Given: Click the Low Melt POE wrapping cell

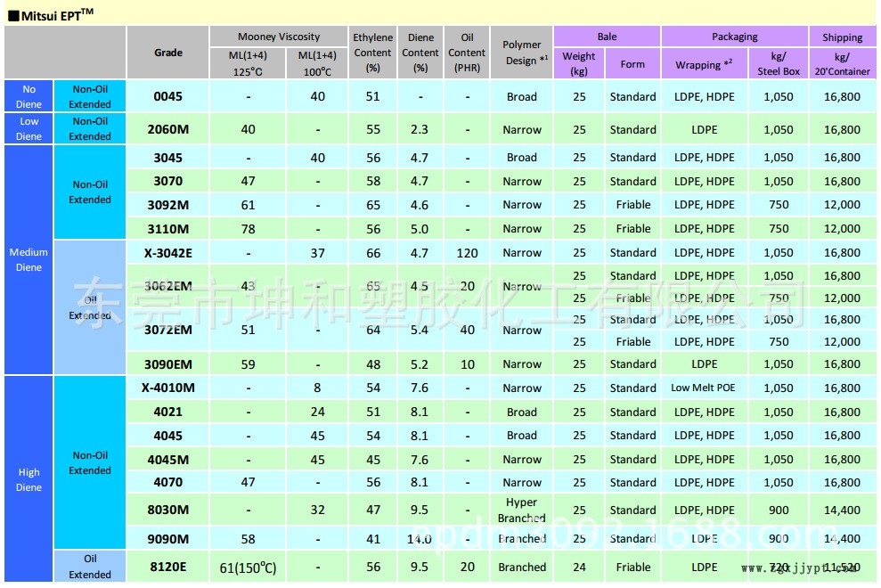Looking at the screenshot, I should coord(703,388).
